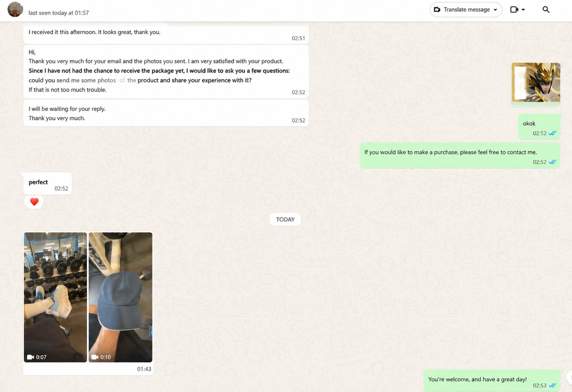Click the double-check read receipt on 'okok'
Image resolution: width=572 pixels, height=392 pixels.
(x=552, y=134)
